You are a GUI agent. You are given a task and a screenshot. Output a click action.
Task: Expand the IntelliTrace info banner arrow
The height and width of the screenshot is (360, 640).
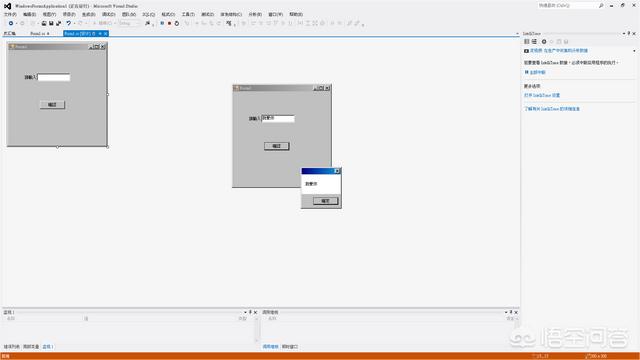[634, 51]
